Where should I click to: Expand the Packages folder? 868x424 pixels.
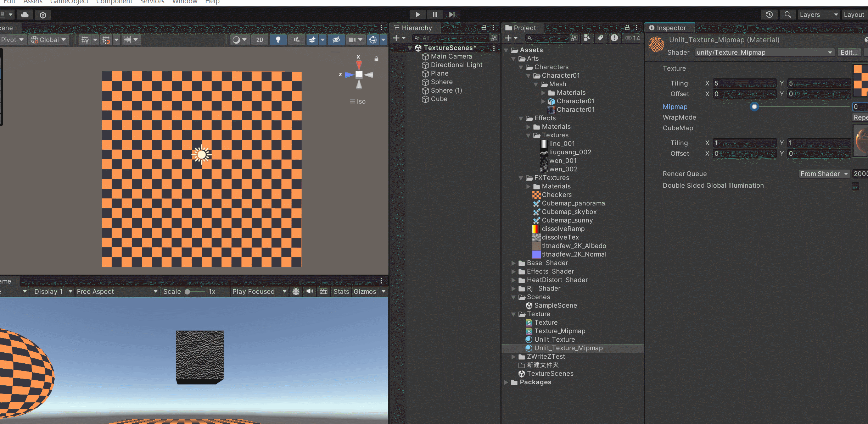(506, 382)
